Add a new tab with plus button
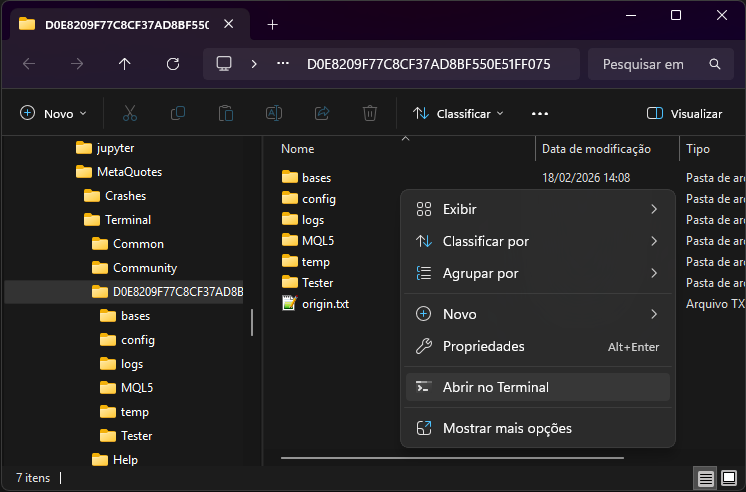 coord(272,24)
